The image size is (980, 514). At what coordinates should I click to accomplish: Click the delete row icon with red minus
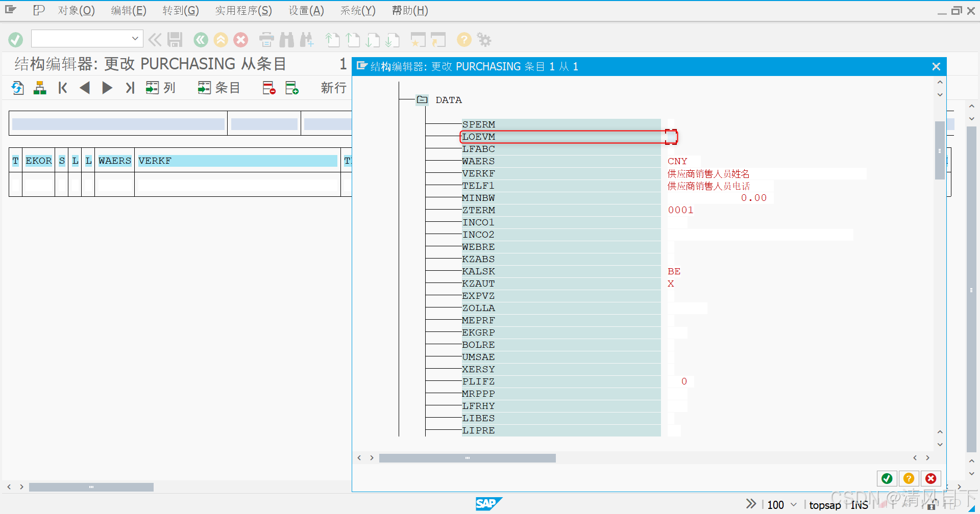click(269, 88)
